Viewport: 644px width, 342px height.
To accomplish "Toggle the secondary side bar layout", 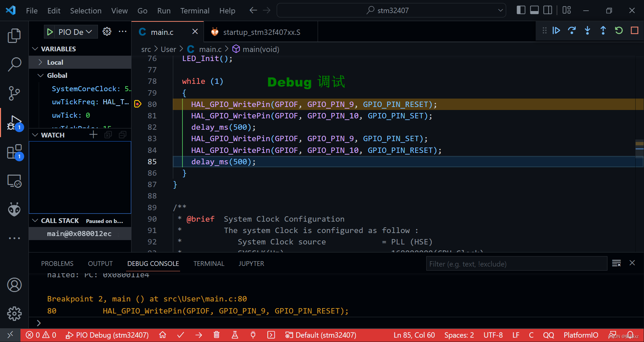I will pos(548,10).
